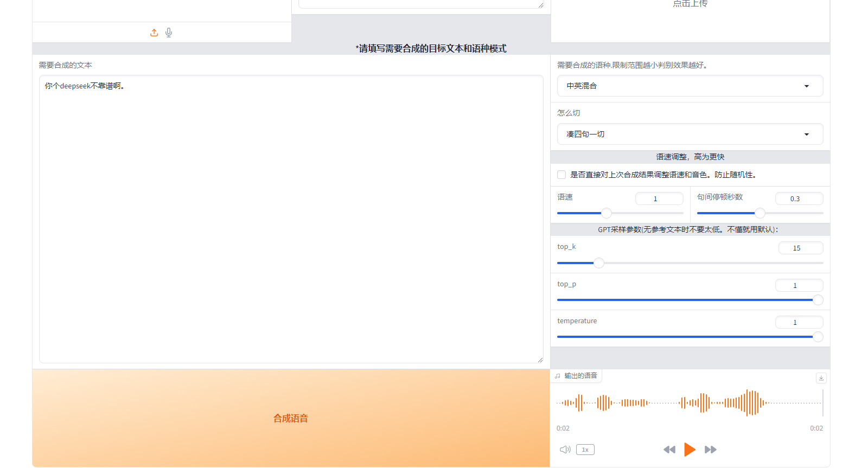
Task: Fast forward the output audio
Action: pyautogui.click(x=710, y=450)
